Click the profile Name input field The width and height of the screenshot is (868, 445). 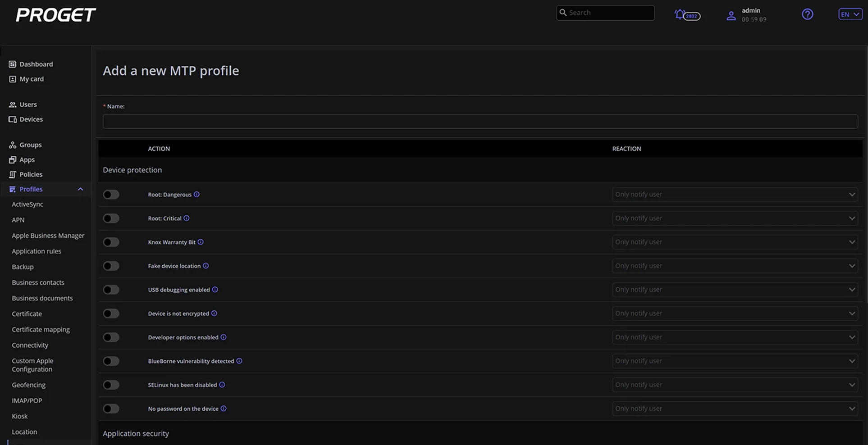(480, 121)
